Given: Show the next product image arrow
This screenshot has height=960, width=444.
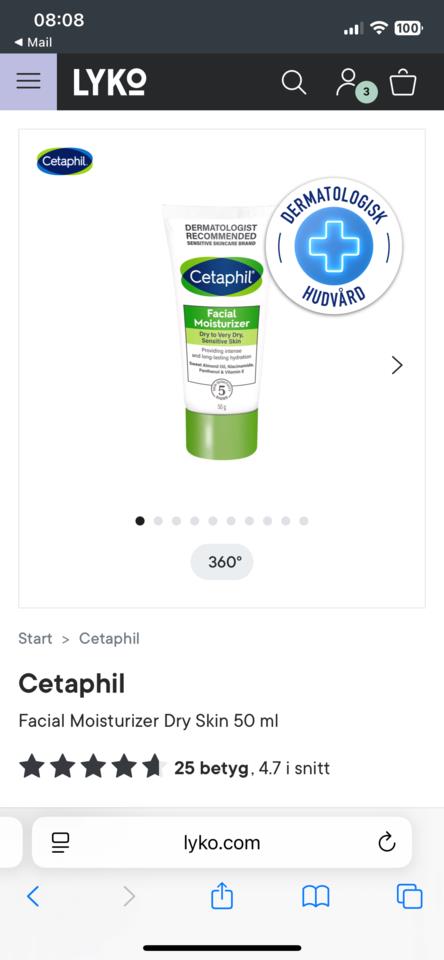Looking at the screenshot, I should point(397,366).
